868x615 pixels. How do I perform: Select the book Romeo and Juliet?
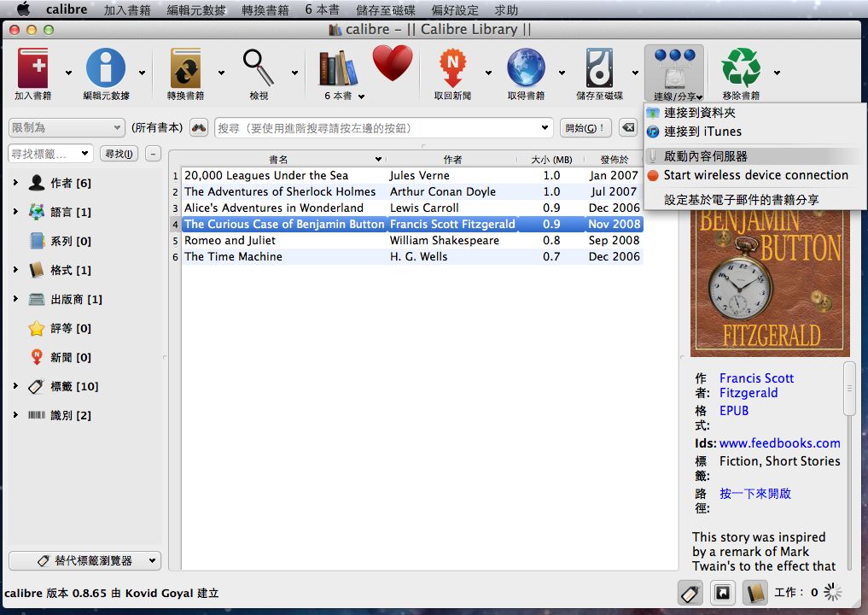tap(412, 241)
